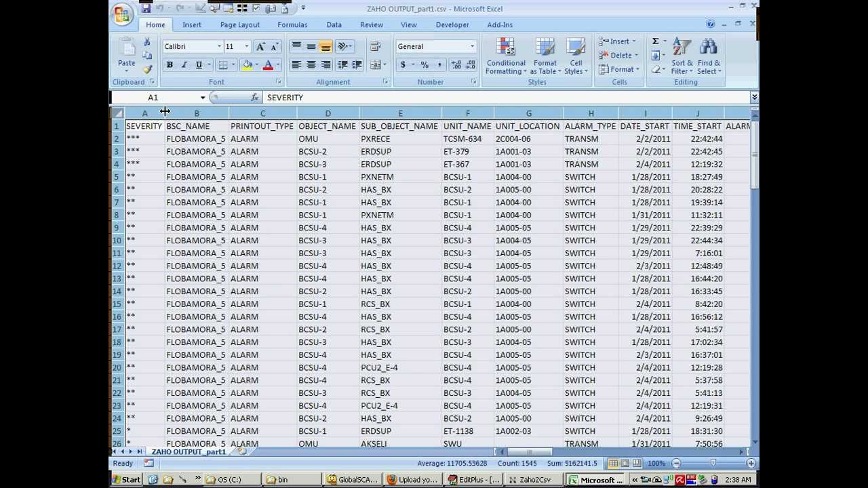
Task: Increase indent in Alignment group
Action: [x=357, y=65]
